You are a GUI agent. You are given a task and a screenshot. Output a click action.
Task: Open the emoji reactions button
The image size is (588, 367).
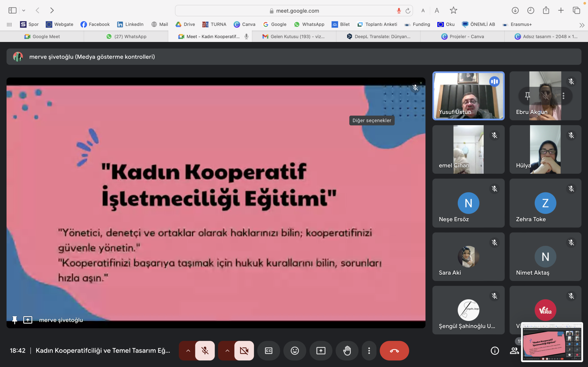coord(294,350)
